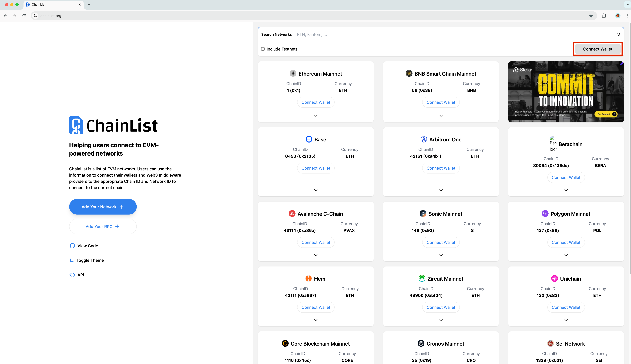Click the Zircuit Mainnet logo icon
The image size is (631, 364).
tap(422, 279)
